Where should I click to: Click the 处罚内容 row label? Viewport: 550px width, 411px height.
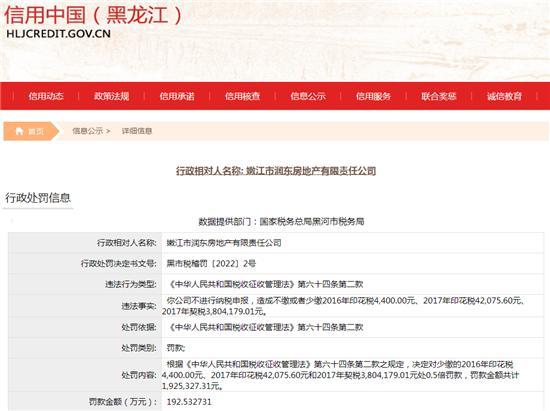click(x=139, y=375)
